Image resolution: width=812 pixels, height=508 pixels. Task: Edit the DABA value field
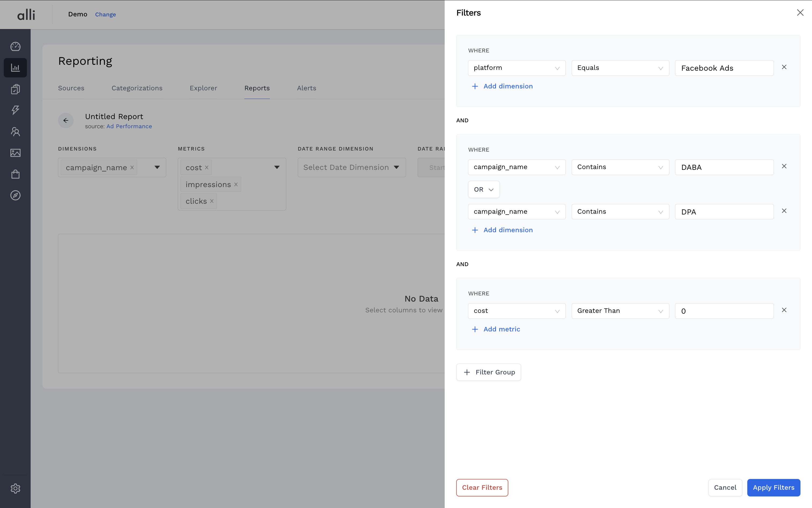(x=724, y=167)
